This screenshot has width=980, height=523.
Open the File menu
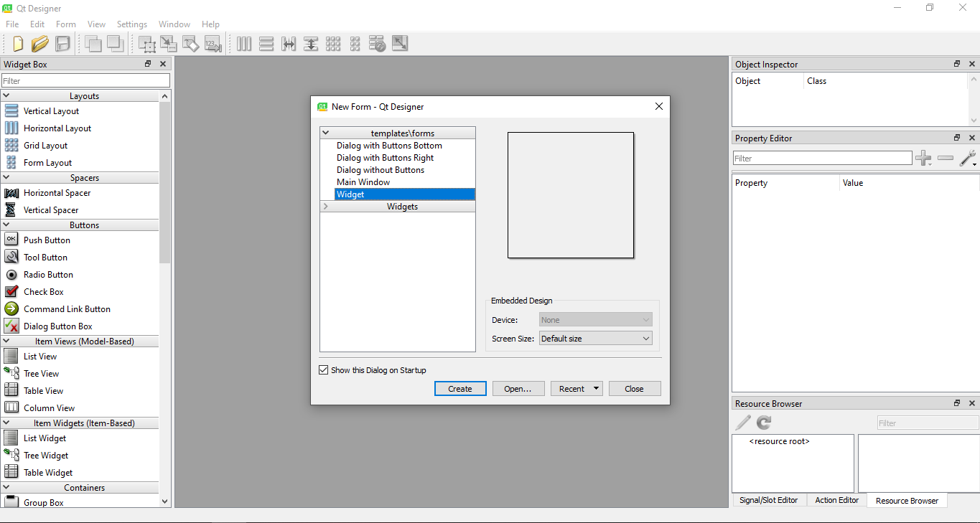click(12, 24)
